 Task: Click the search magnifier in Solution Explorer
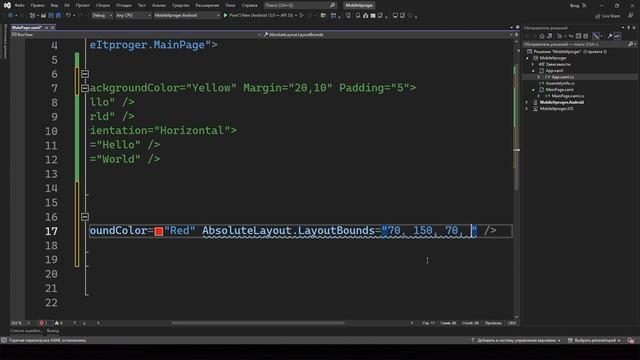tap(631, 44)
